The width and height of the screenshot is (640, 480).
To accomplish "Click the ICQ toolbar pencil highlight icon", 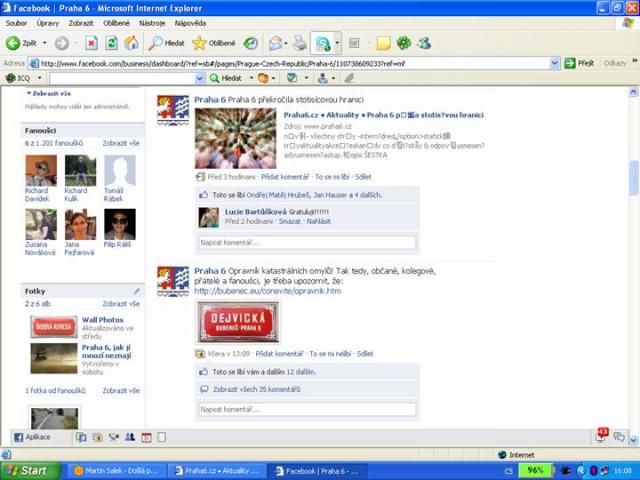I will (x=349, y=78).
